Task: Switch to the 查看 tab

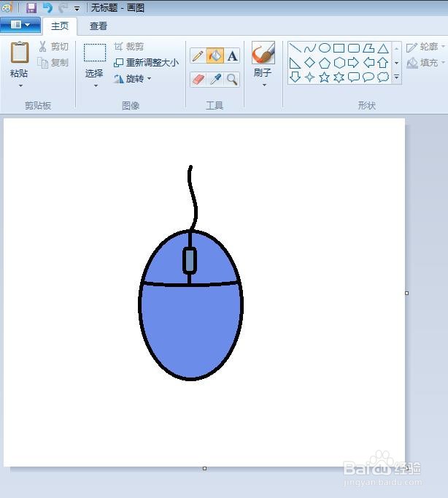Action: click(x=99, y=26)
